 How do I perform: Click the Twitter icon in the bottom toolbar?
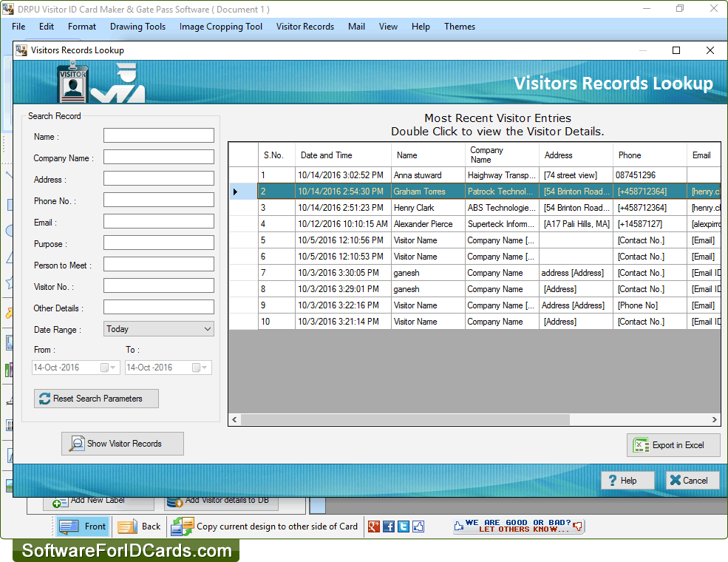(x=404, y=527)
